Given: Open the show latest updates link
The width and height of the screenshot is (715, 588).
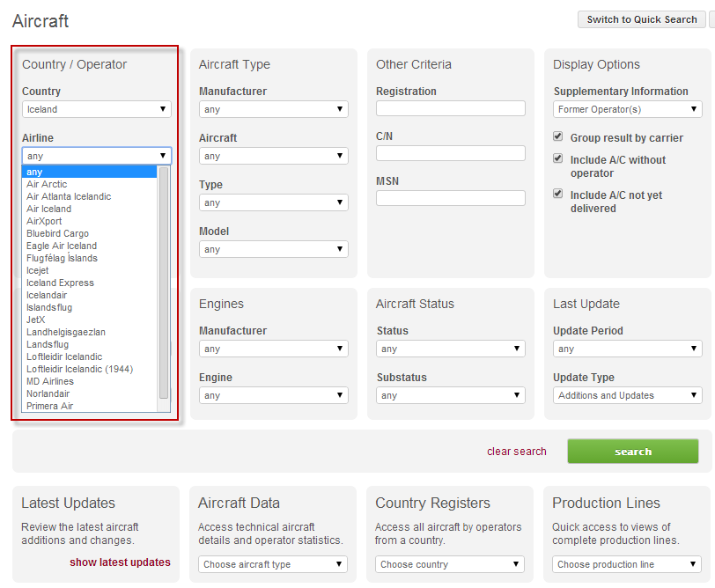Looking at the screenshot, I should [x=120, y=562].
